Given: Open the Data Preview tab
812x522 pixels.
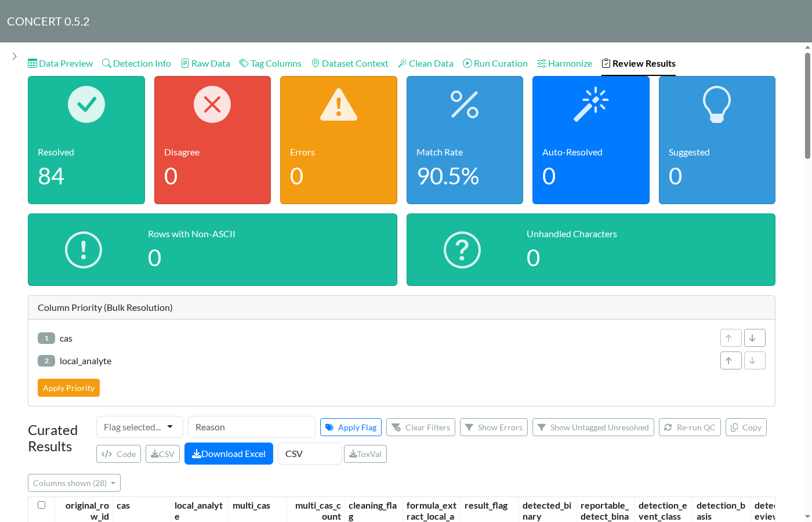Looking at the screenshot, I should coord(60,63).
